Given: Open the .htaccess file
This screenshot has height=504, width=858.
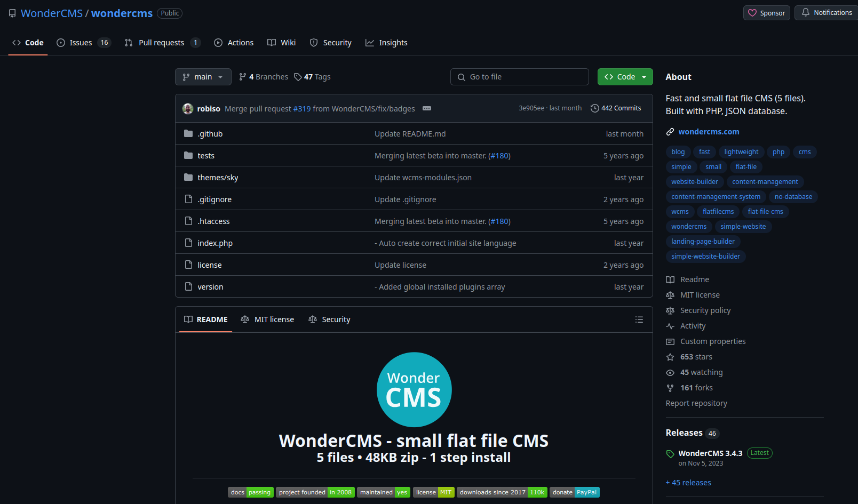Looking at the screenshot, I should click(213, 221).
